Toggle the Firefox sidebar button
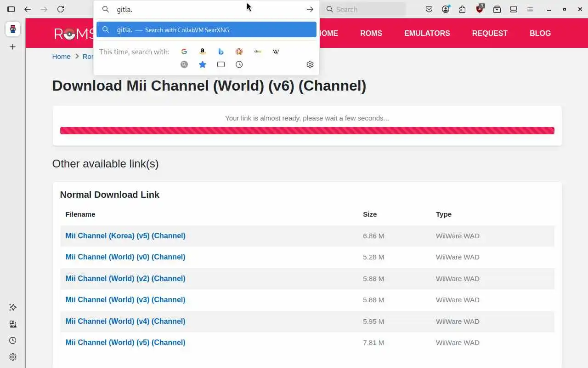Viewport: 588px width, 368px height. coord(11,9)
